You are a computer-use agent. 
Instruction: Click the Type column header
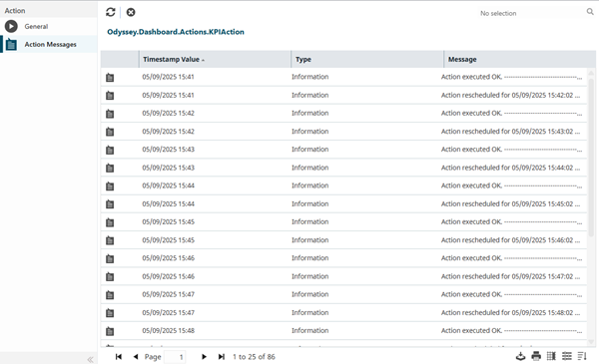tap(367, 59)
